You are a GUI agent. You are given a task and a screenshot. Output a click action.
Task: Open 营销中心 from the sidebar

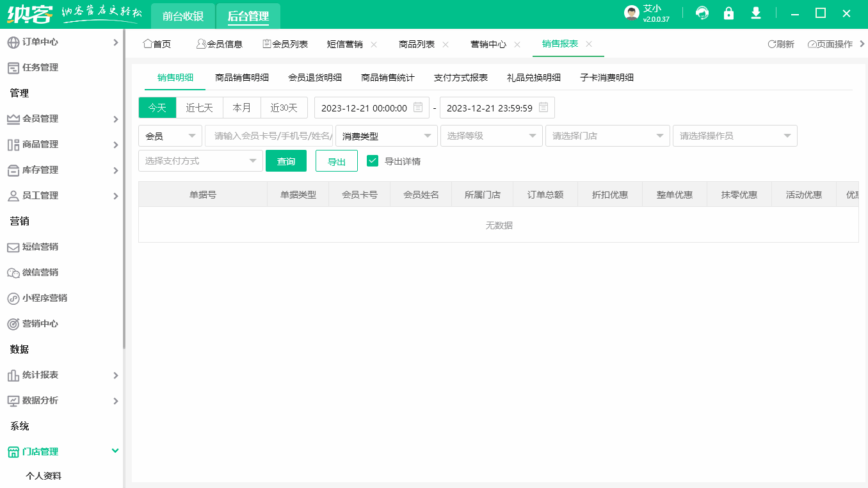click(x=42, y=323)
